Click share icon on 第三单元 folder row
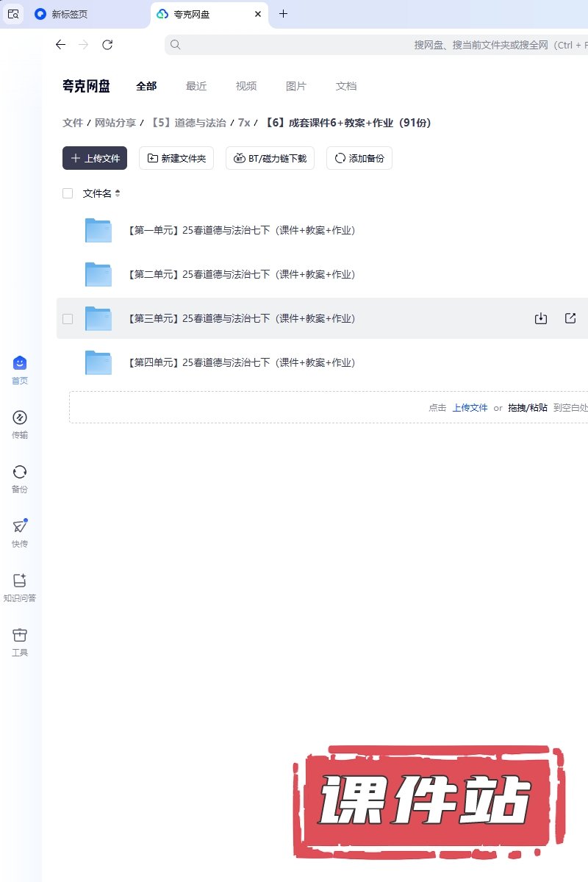 point(570,318)
